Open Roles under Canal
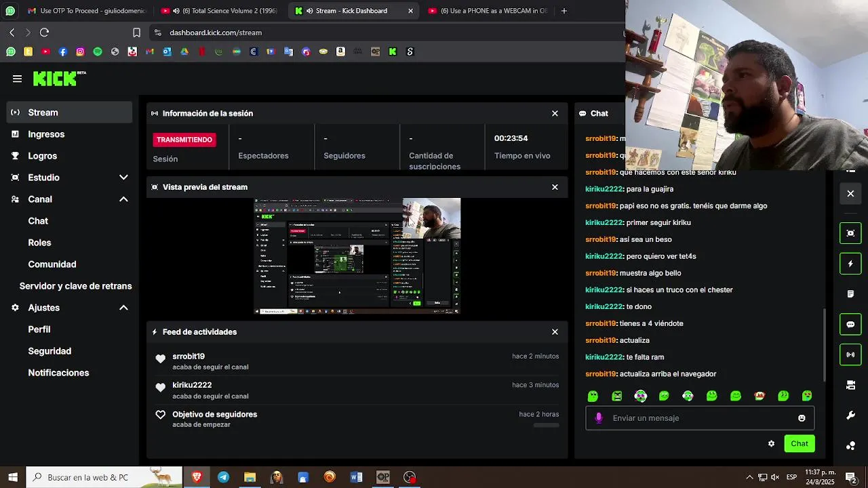This screenshot has height=488, width=868. click(39, 243)
